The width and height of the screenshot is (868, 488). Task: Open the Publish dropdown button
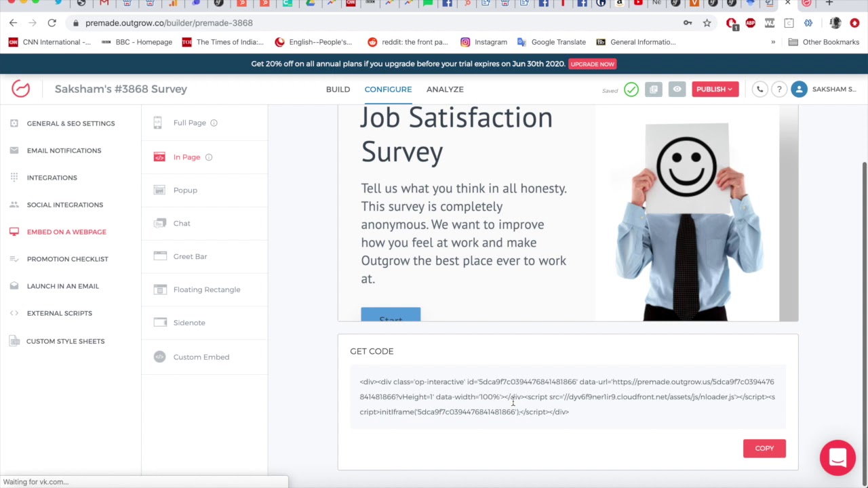(715, 89)
